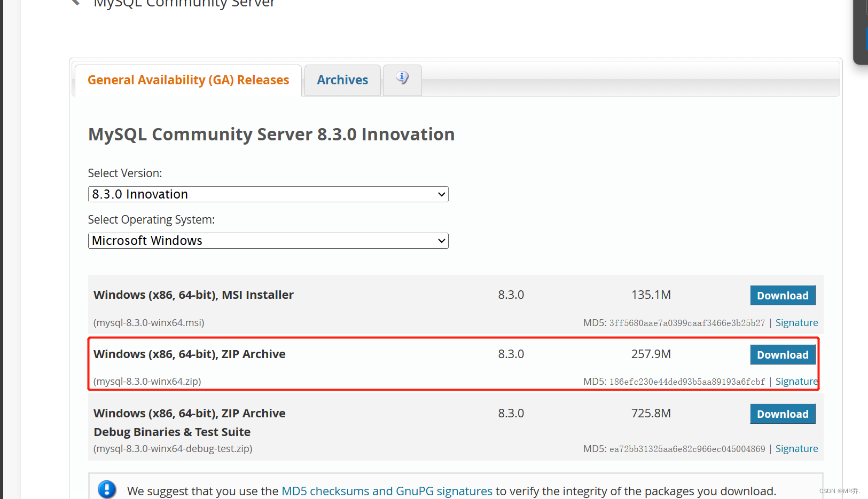
Task: Click the 135.1M file size value
Action: (651, 295)
